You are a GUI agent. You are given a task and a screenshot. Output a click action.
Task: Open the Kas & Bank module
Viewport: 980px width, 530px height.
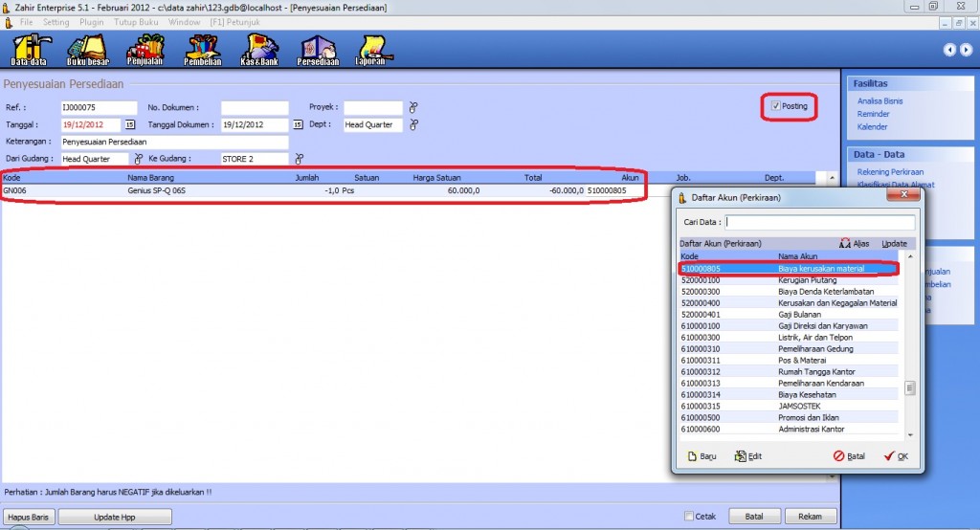tap(260, 50)
